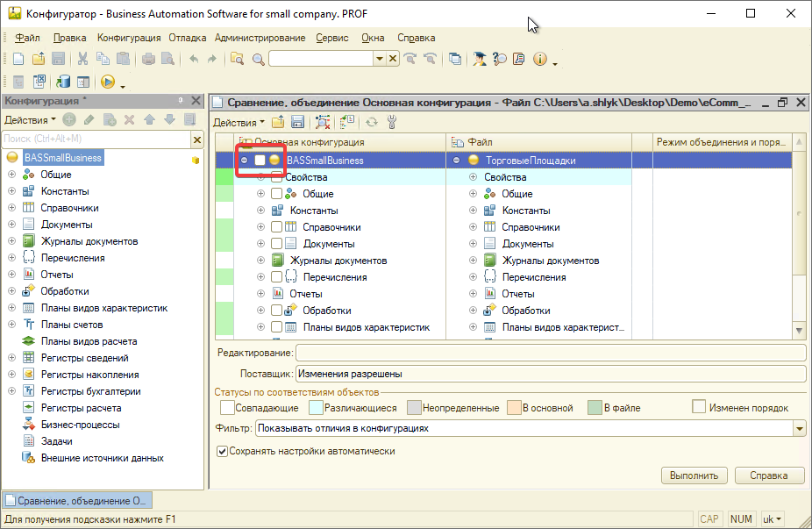Click the start debugging play icon
Screen dimensions: 812x529
pos(107,82)
